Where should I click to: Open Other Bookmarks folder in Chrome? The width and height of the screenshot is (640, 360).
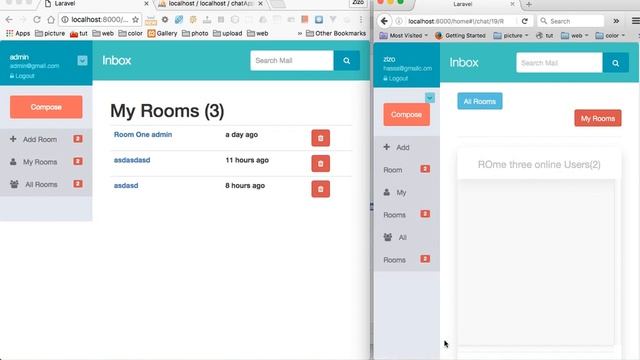point(336,33)
